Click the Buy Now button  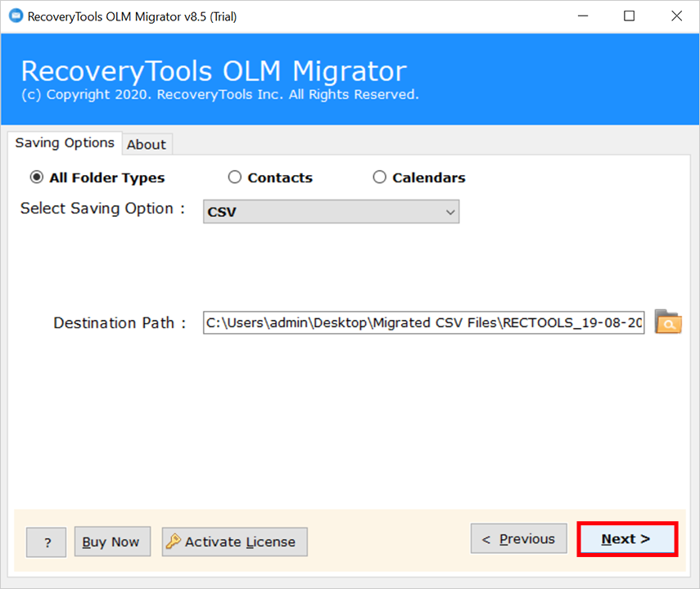(x=112, y=542)
